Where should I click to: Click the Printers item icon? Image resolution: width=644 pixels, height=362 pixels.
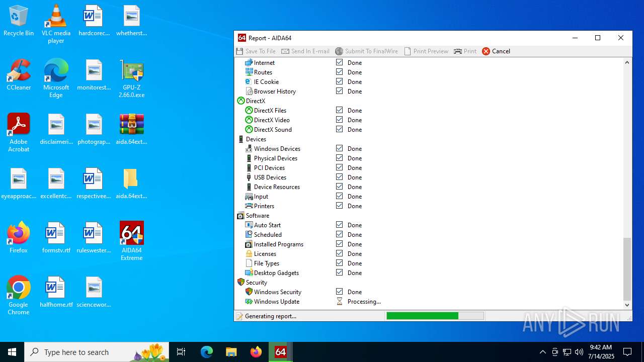249,206
